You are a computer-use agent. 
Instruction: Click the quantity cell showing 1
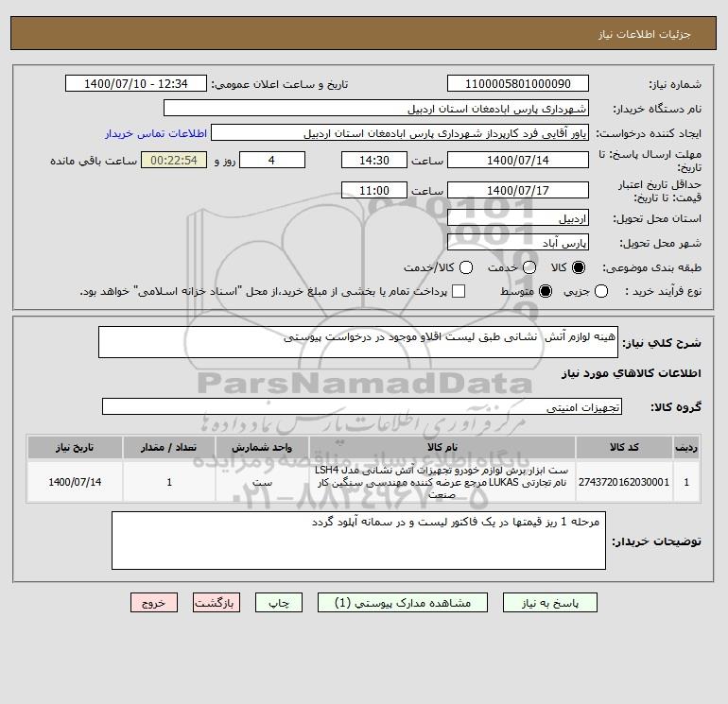tap(169, 482)
